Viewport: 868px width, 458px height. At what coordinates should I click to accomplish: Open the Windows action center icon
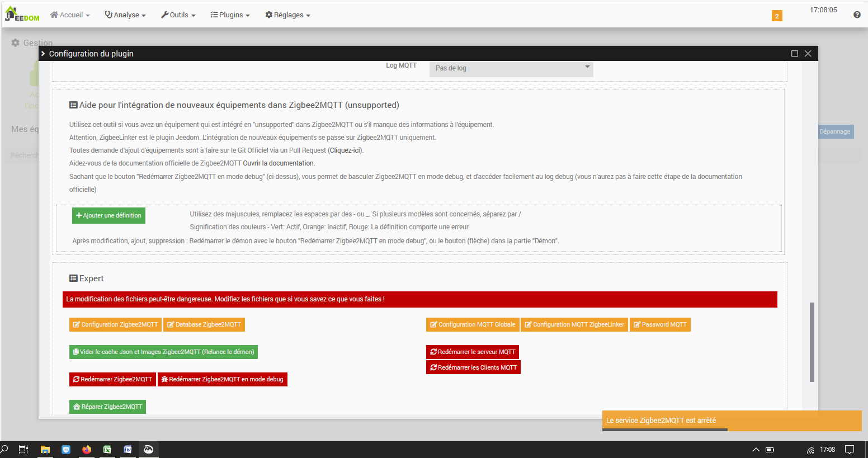pos(850,450)
